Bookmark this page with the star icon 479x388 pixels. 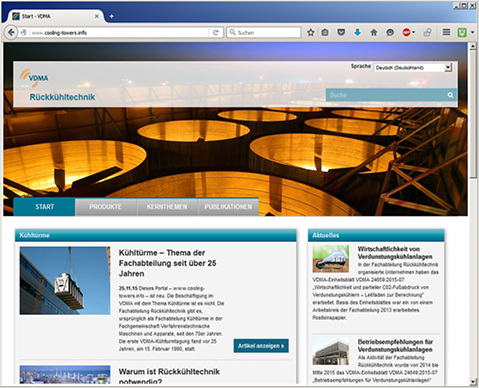(x=311, y=32)
